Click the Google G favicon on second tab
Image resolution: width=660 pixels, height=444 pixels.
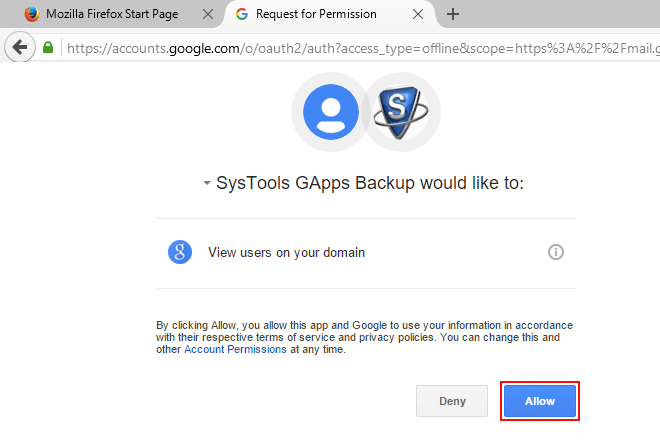tap(242, 14)
